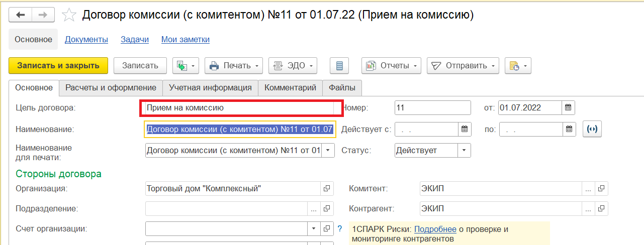Image resolution: width=644 pixels, height=245 pixels.
Task: Open the Контрагент record via open icon
Action: tap(601, 208)
